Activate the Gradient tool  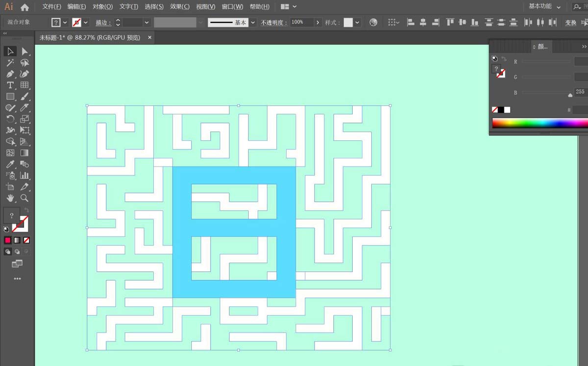(x=24, y=153)
